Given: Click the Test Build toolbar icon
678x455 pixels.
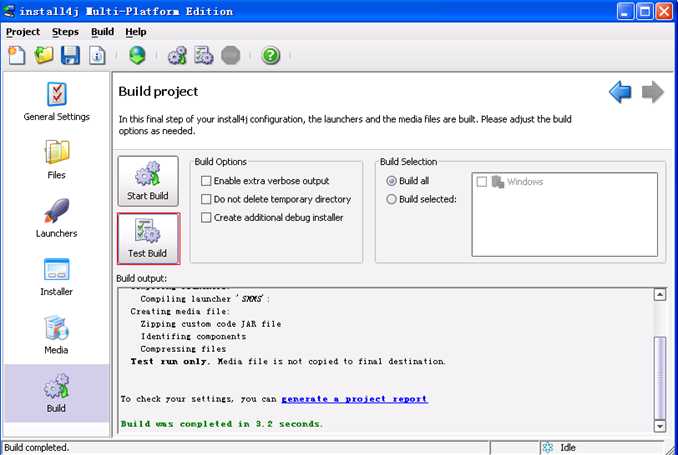Looking at the screenshot, I should 204,55.
